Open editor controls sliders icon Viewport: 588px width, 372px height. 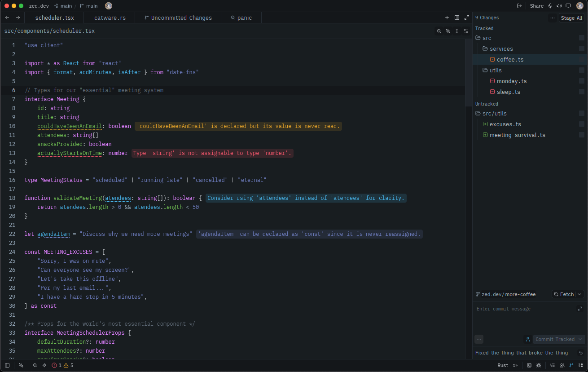(x=466, y=31)
